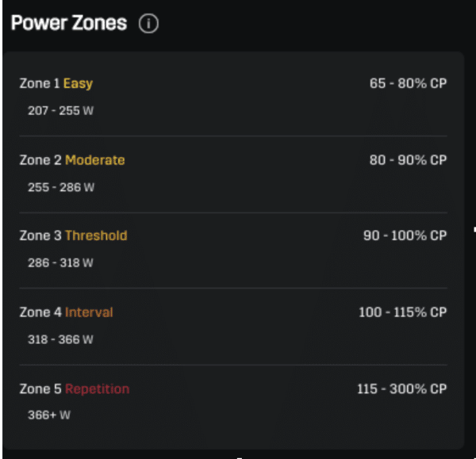Select the 207 - 255 W range
The height and width of the screenshot is (459, 476).
pos(61,111)
